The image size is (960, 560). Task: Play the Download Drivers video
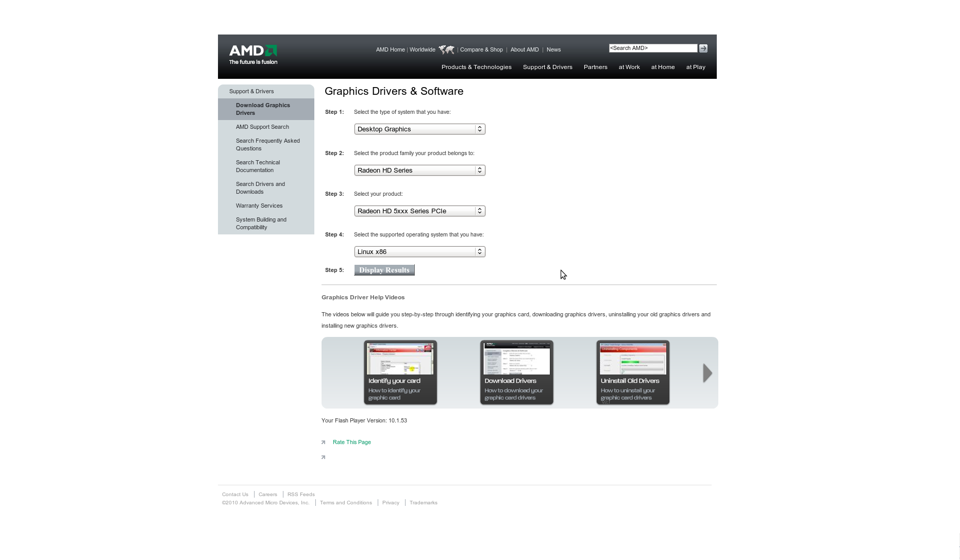click(x=516, y=372)
